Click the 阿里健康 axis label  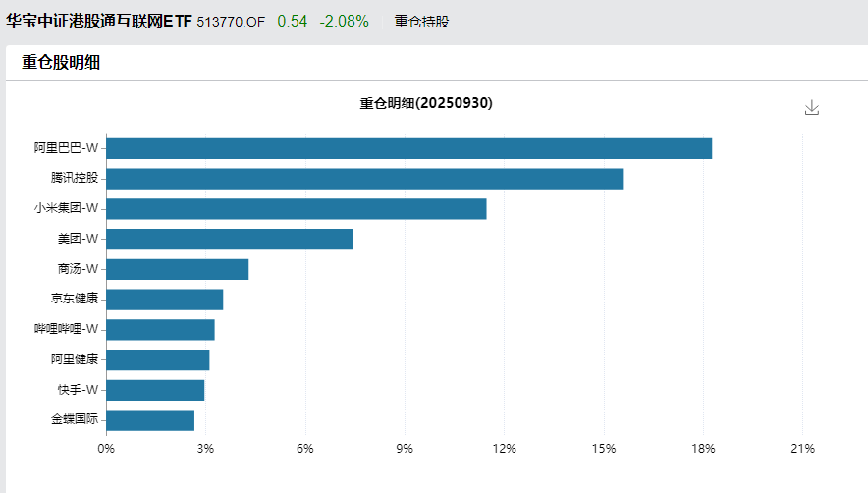(75, 359)
